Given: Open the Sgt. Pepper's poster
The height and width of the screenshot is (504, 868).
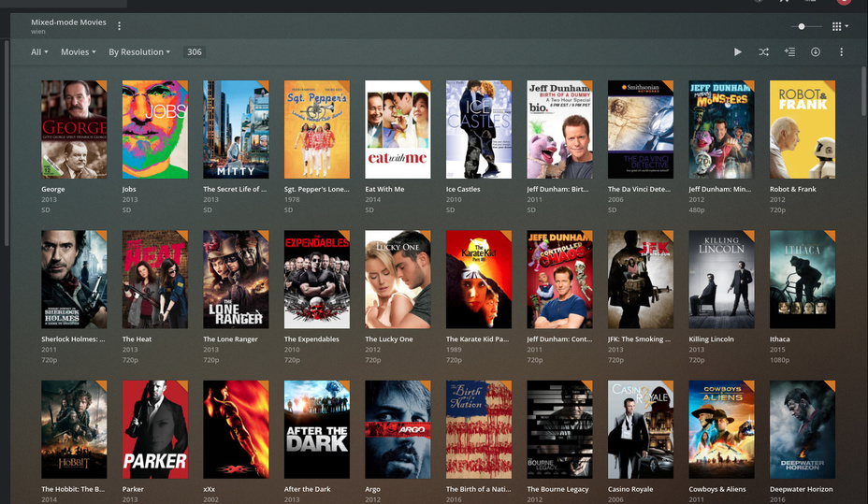Looking at the screenshot, I should [x=317, y=129].
